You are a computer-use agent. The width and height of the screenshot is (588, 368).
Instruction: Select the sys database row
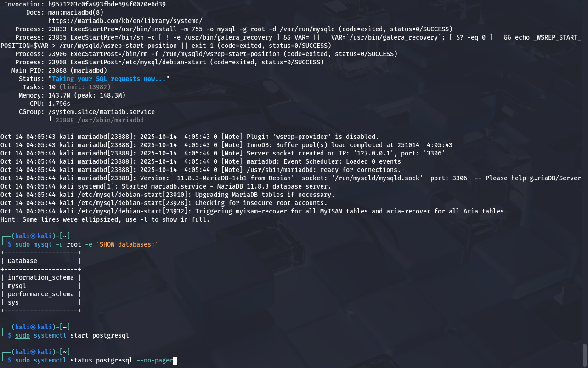pyautogui.click(x=13, y=302)
